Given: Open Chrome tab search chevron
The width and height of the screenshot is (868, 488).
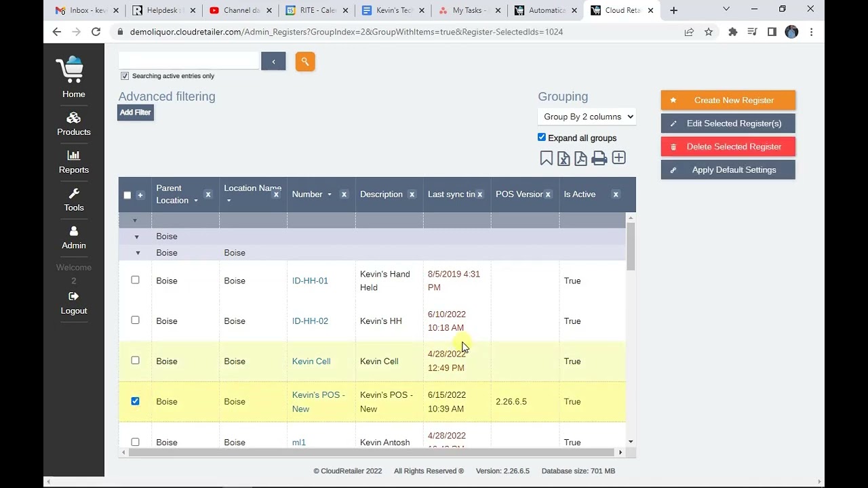Looking at the screenshot, I should 726,9.
